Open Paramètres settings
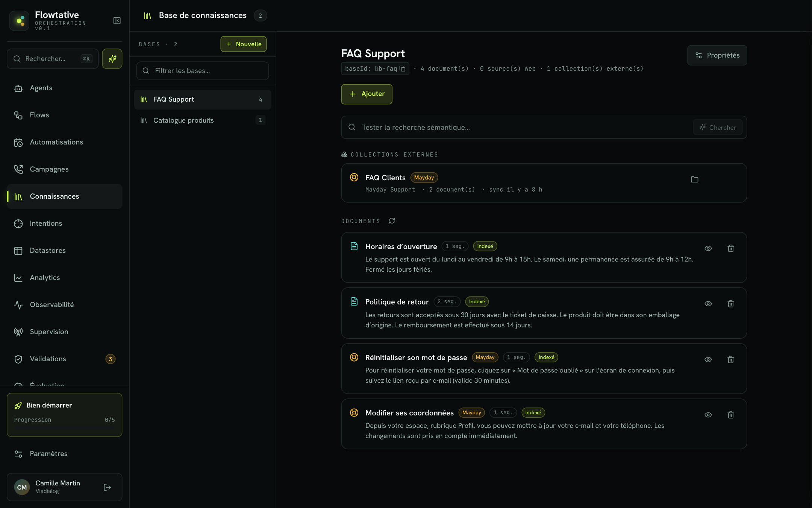812x508 pixels. pos(64,454)
